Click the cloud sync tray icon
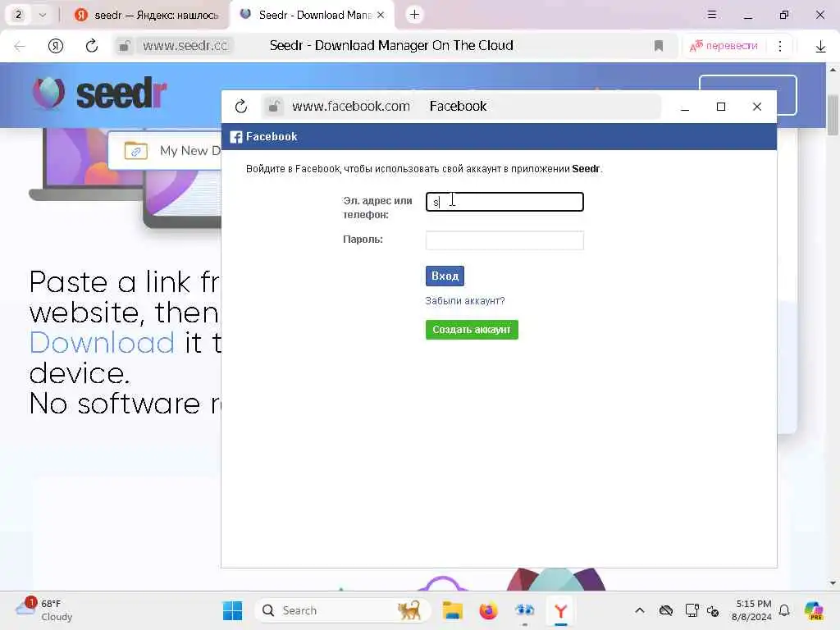Image resolution: width=840 pixels, height=630 pixels. click(x=666, y=610)
